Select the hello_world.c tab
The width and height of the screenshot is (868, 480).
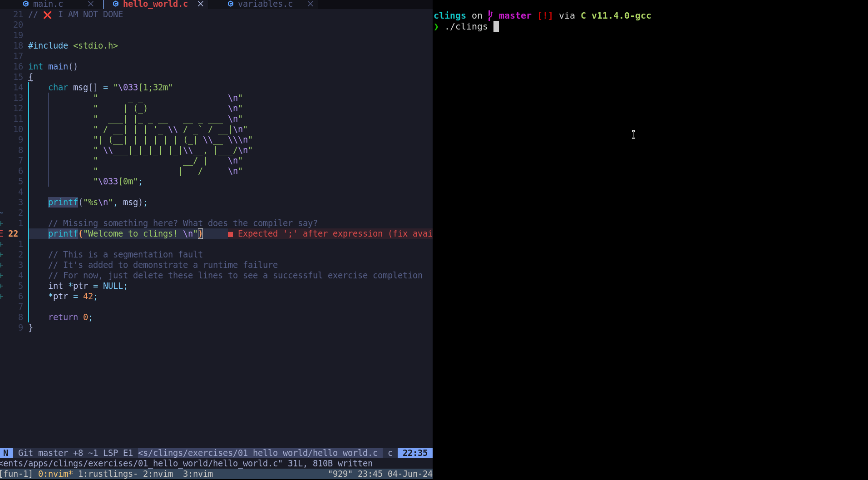(155, 4)
